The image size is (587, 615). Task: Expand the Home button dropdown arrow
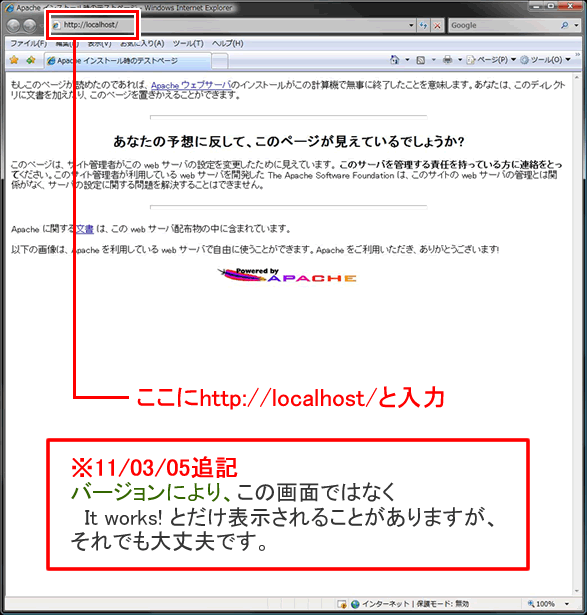(407, 60)
